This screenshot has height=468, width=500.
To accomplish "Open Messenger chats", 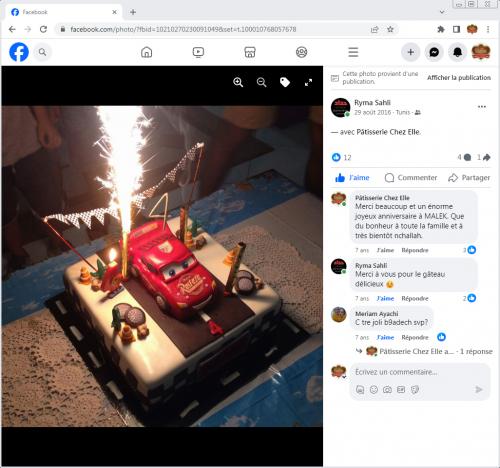I will pos(434,52).
